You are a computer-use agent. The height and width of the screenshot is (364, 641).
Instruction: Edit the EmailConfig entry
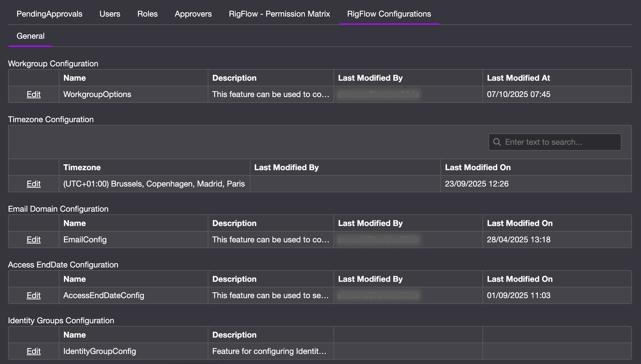[x=34, y=239]
